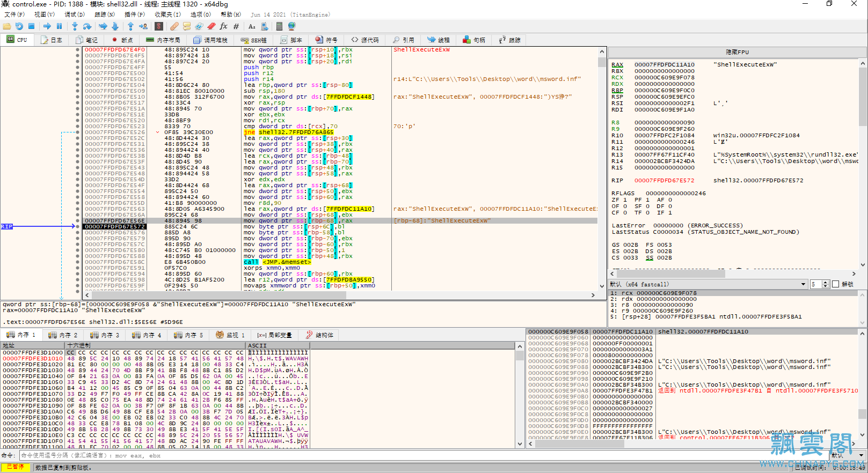Toggle breakpoint bullet at address 00007FFDFD67E4F0
The width and height of the screenshot is (868, 473).
(78, 49)
